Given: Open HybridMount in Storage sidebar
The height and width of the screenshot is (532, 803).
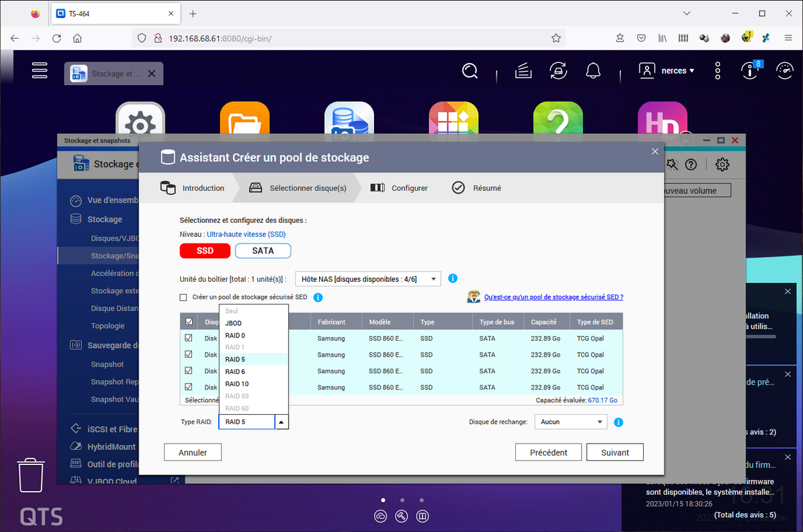Looking at the screenshot, I should tap(104, 446).
